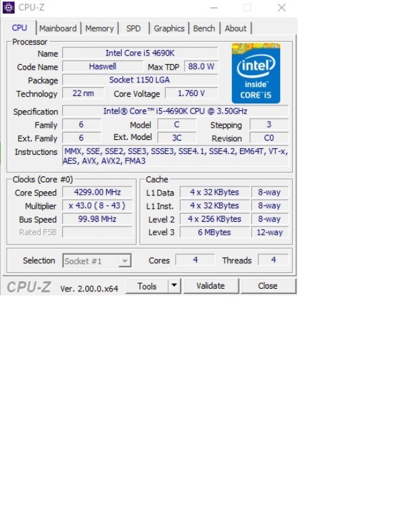Click the L1 Inst. size 4 x 32 KBytes
420x530 pixels.
(x=215, y=206)
